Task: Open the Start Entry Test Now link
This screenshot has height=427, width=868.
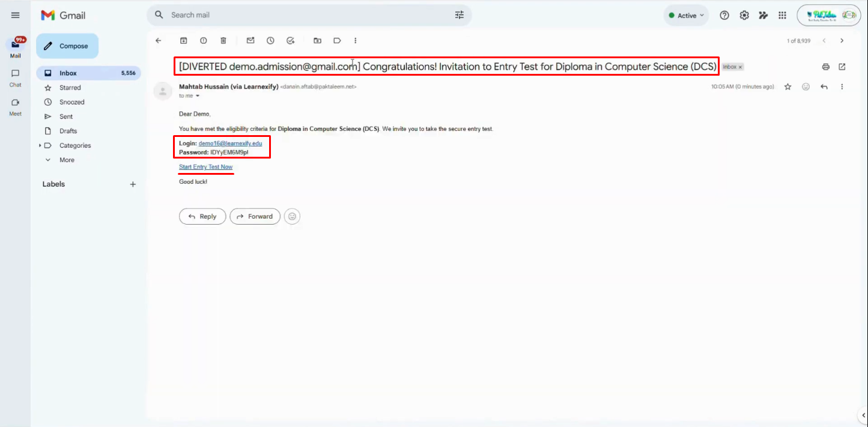Action: (205, 167)
